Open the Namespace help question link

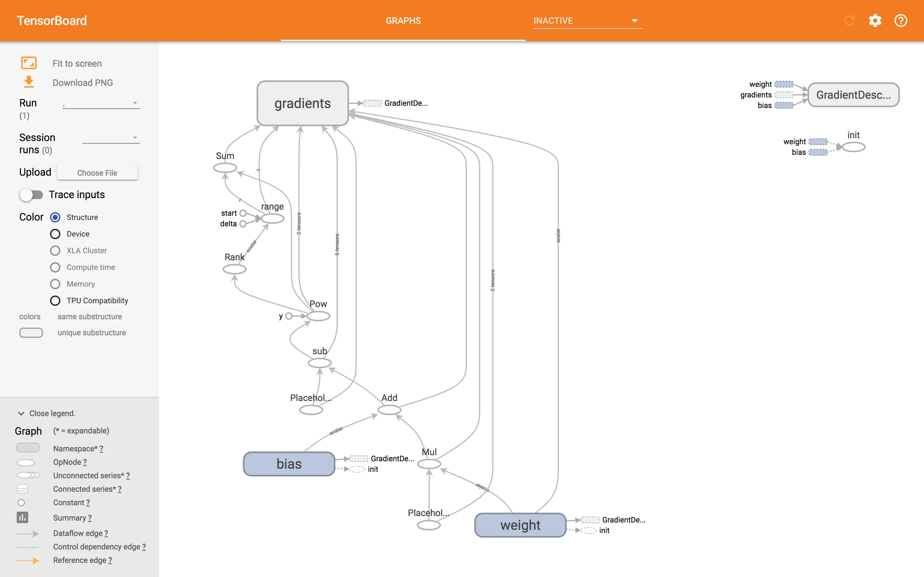(x=101, y=449)
